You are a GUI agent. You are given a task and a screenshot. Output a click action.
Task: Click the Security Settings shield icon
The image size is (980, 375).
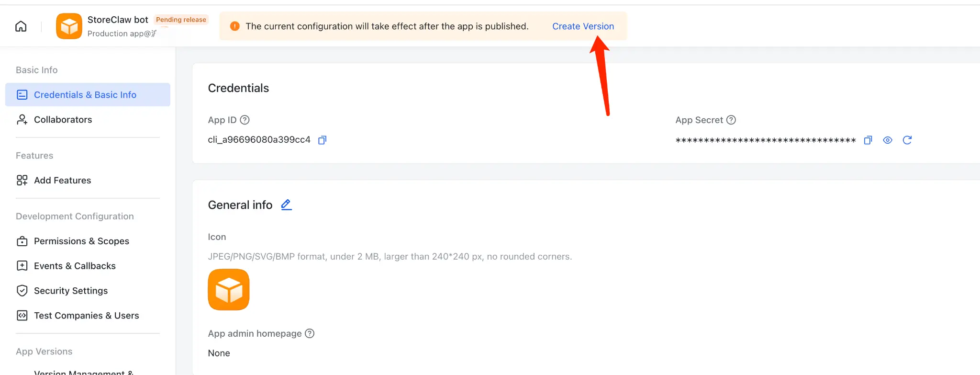[22, 291]
